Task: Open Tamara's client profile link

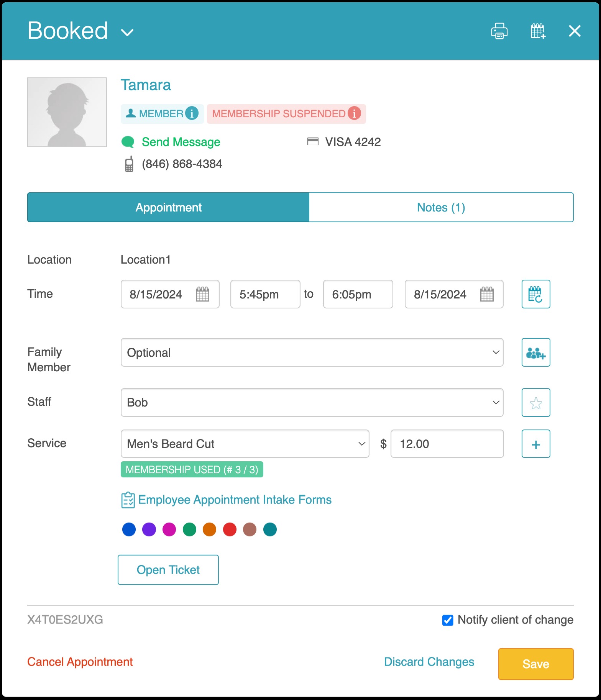Action: [x=146, y=85]
